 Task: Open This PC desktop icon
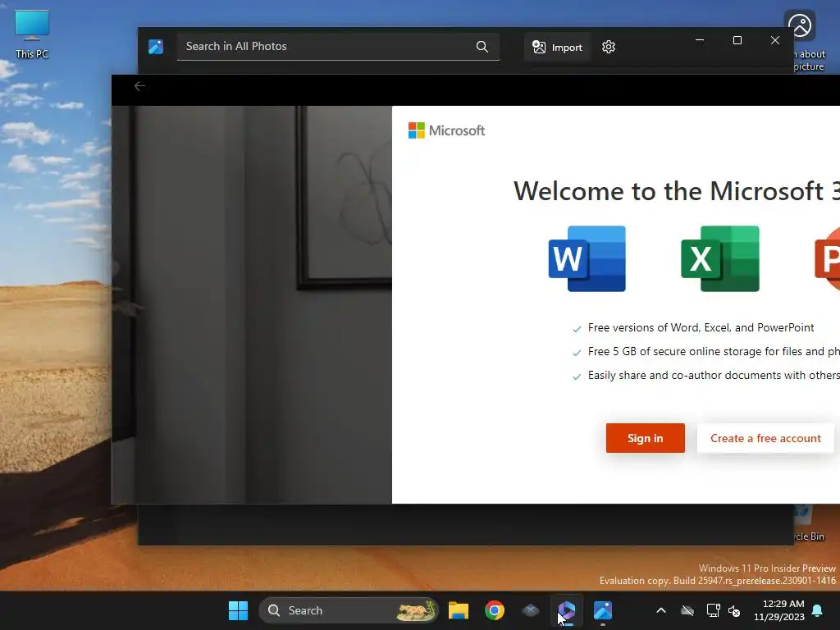pyautogui.click(x=32, y=34)
